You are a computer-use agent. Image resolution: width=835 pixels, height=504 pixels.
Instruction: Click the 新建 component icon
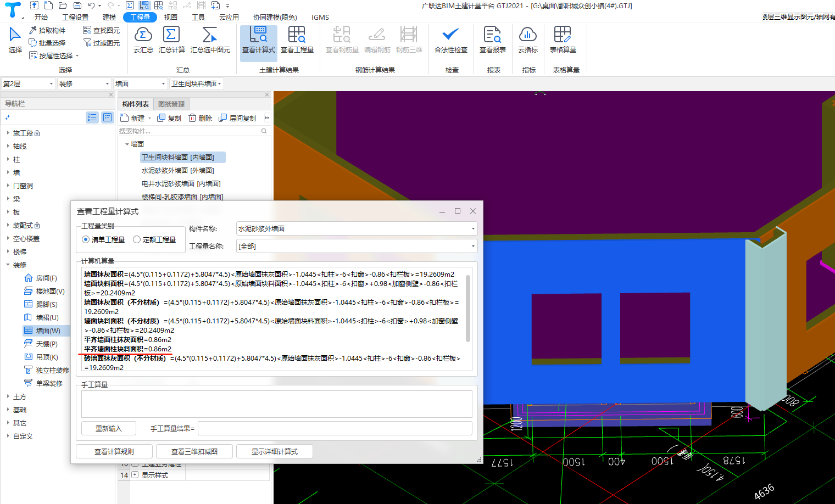[x=125, y=118]
